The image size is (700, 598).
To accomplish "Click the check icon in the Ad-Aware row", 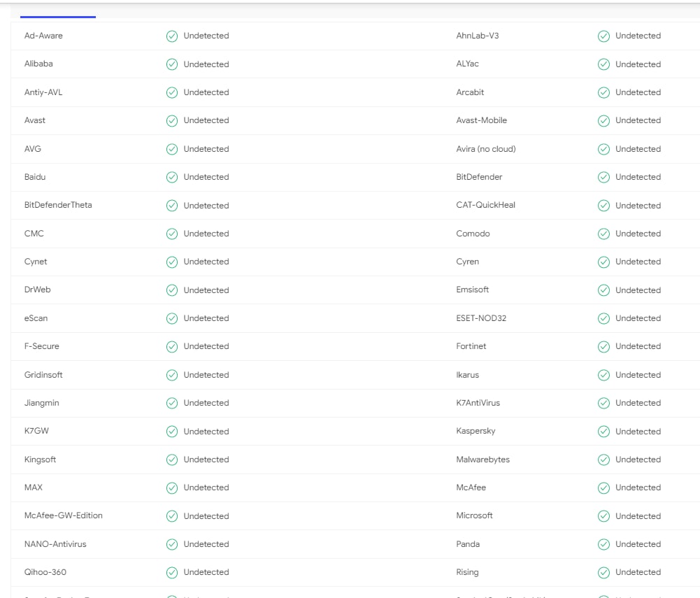I will coord(172,36).
